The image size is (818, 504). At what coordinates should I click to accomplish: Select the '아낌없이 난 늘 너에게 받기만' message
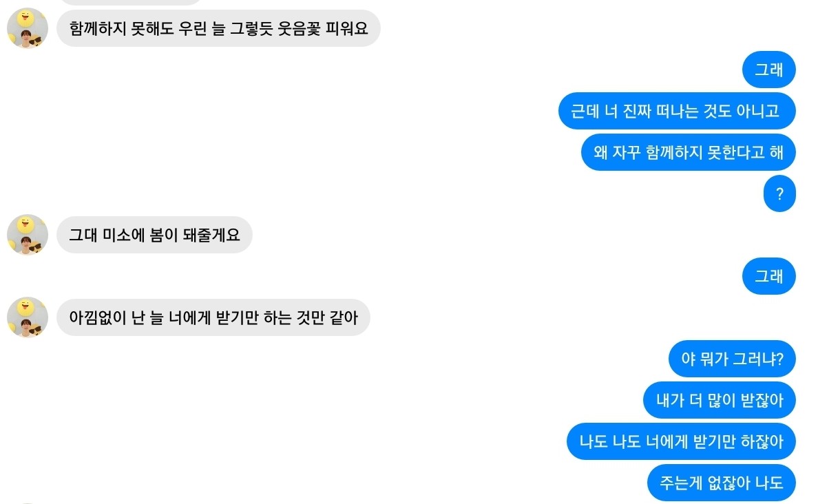click(x=213, y=317)
